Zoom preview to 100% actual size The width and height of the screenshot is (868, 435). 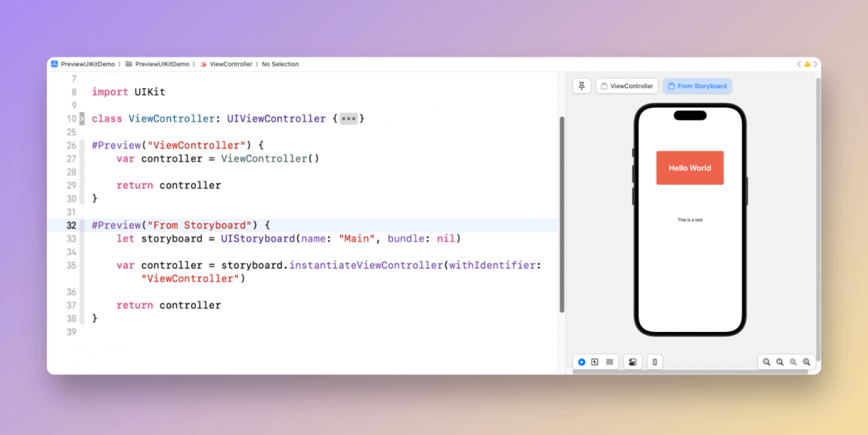click(x=780, y=362)
